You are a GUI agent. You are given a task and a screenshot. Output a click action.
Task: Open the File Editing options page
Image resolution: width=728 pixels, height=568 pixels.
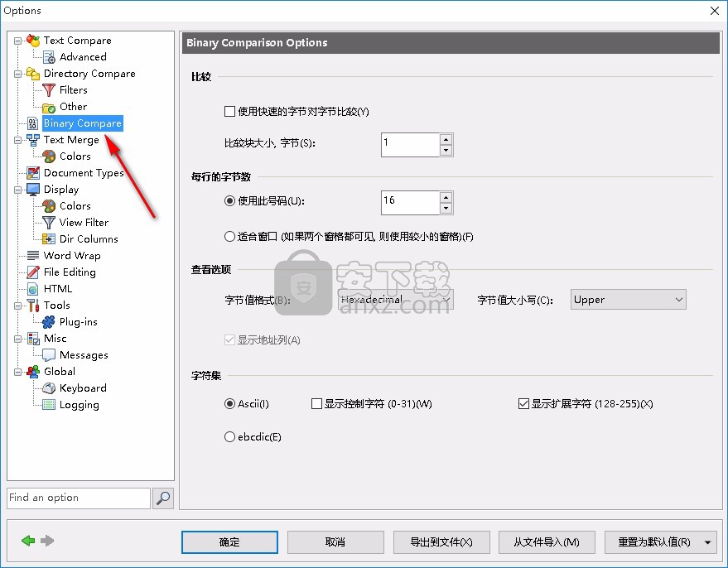70,272
